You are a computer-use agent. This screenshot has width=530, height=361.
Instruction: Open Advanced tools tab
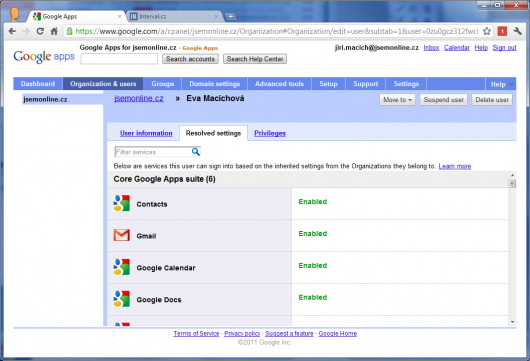279,84
